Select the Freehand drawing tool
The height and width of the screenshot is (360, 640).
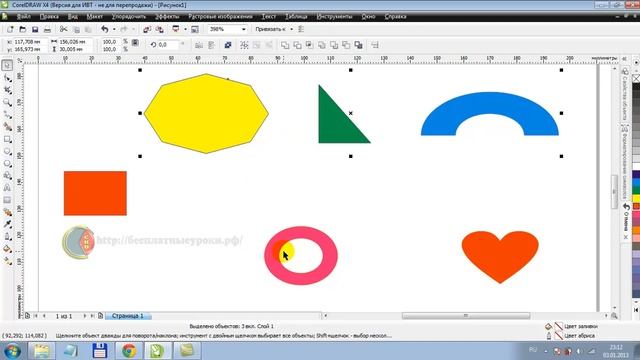7,115
